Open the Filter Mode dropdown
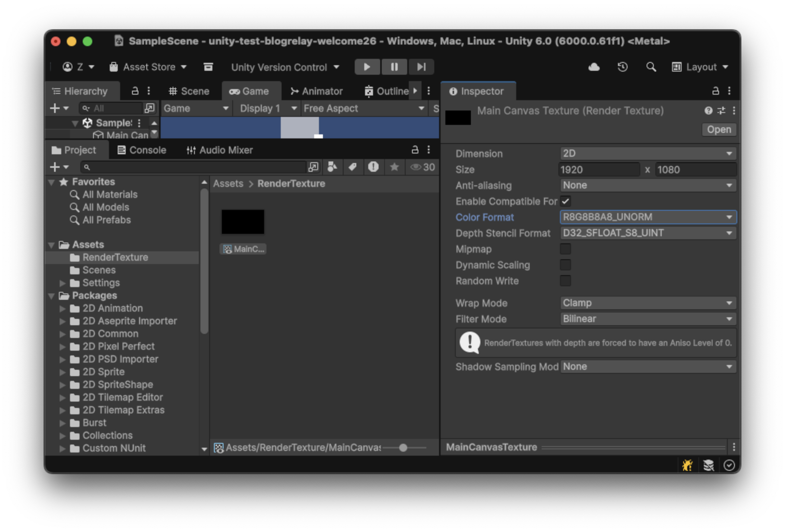785x532 pixels. click(647, 319)
